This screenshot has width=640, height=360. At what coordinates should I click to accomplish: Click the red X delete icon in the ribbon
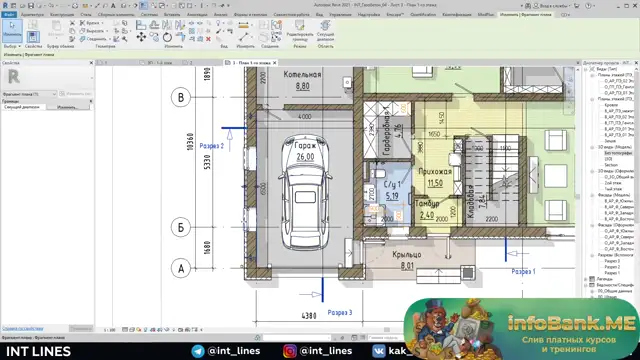coord(208,39)
